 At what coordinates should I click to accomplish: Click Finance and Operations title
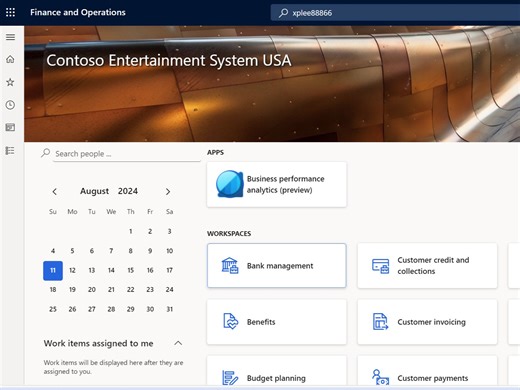[x=78, y=12]
